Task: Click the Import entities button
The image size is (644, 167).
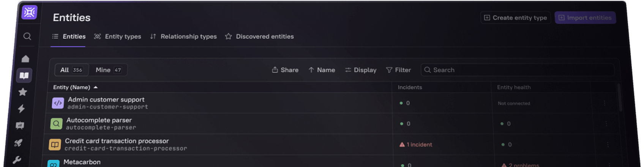Action: [585, 18]
